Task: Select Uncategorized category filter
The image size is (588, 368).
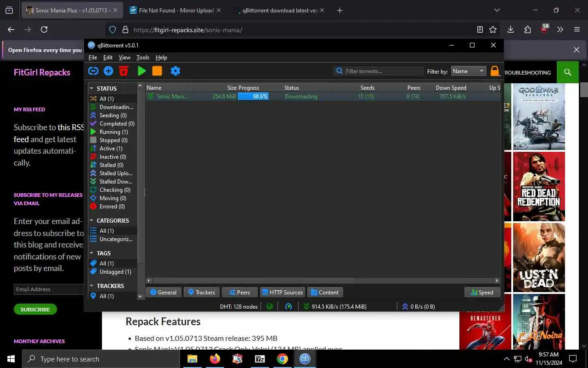Action: [x=112, y=239]
